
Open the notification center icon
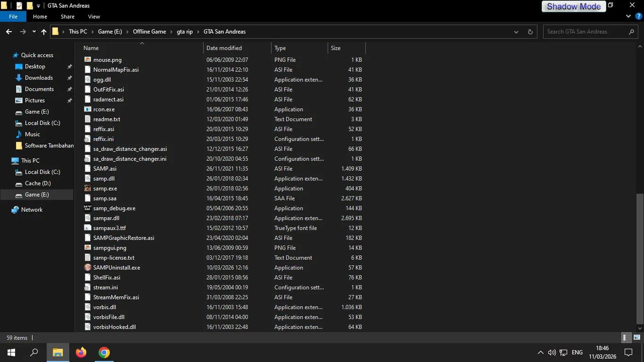[628, 352]
